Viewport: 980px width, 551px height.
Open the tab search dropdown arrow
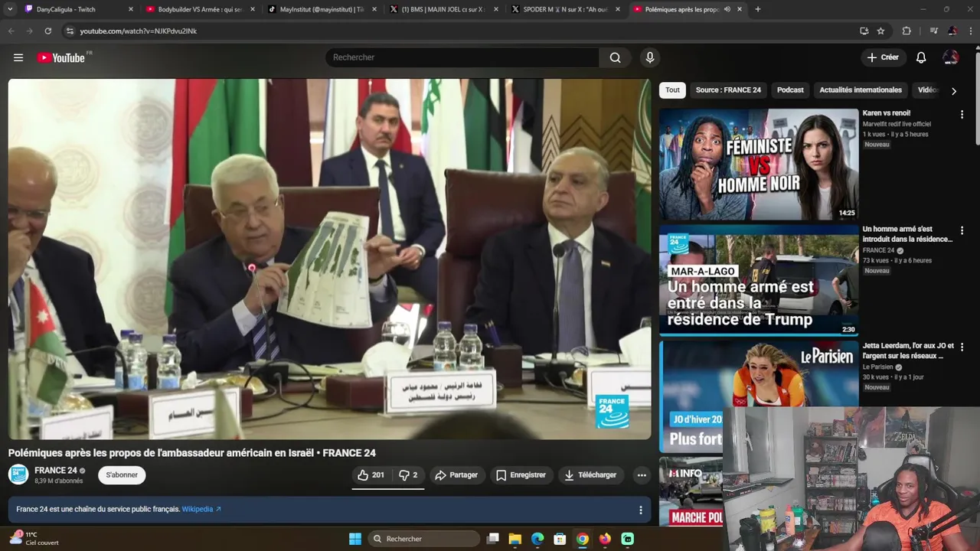pyautogui.click(x=10, y=9)
